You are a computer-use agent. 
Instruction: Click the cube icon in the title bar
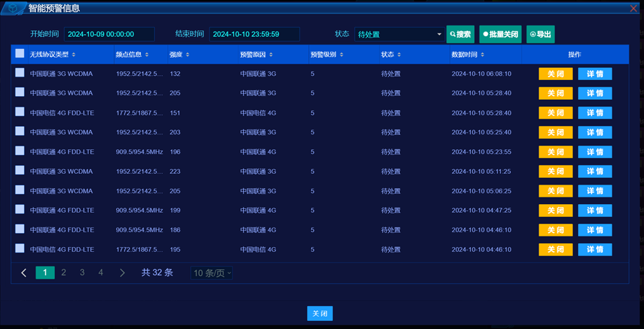(x=13, y=8)
